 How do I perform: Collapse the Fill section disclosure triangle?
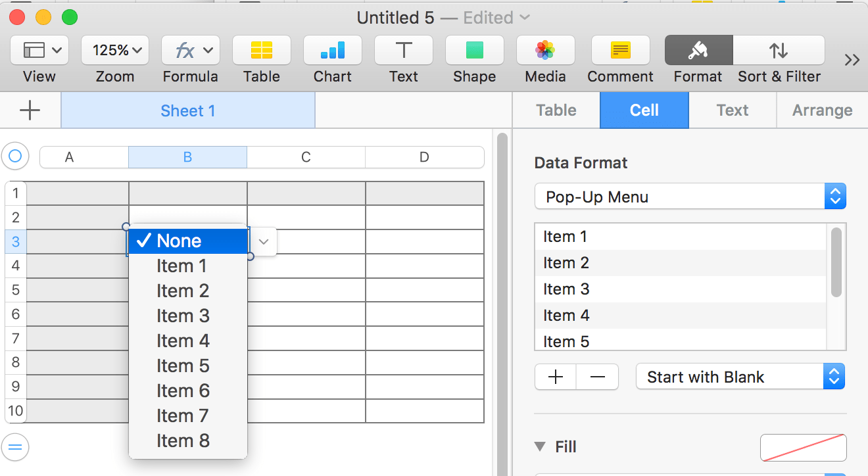(541, 446)
